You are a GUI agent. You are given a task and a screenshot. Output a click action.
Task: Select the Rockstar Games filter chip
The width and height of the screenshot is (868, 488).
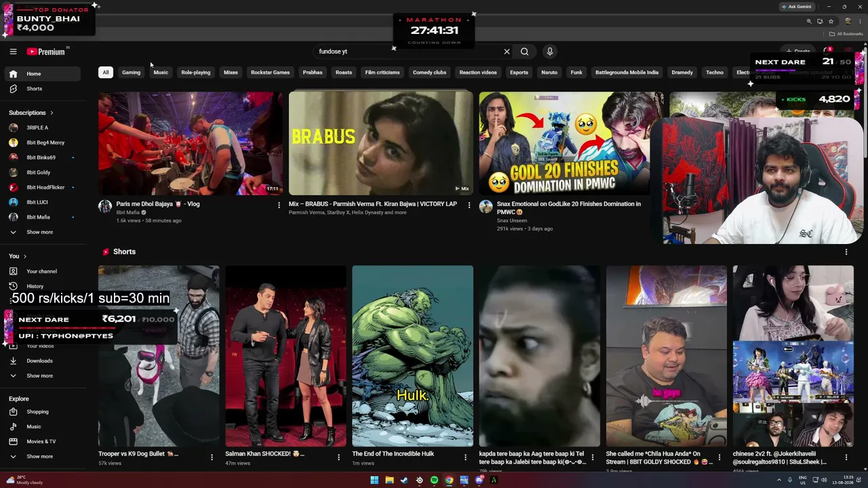point(270,73)
